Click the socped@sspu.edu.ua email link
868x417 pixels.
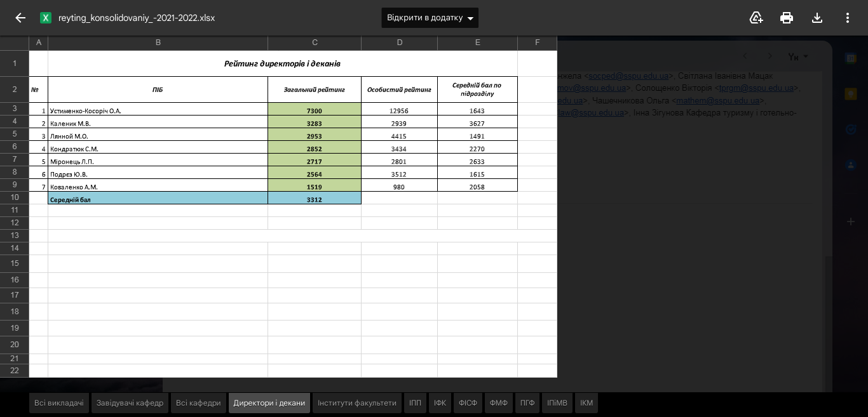tap(628, 76)
